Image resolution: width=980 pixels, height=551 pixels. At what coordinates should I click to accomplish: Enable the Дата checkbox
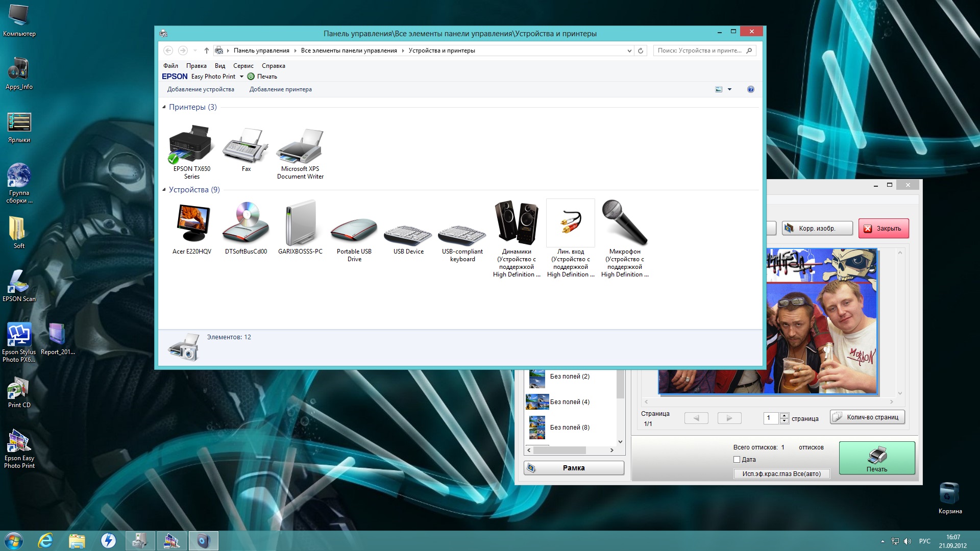point(737,460)
